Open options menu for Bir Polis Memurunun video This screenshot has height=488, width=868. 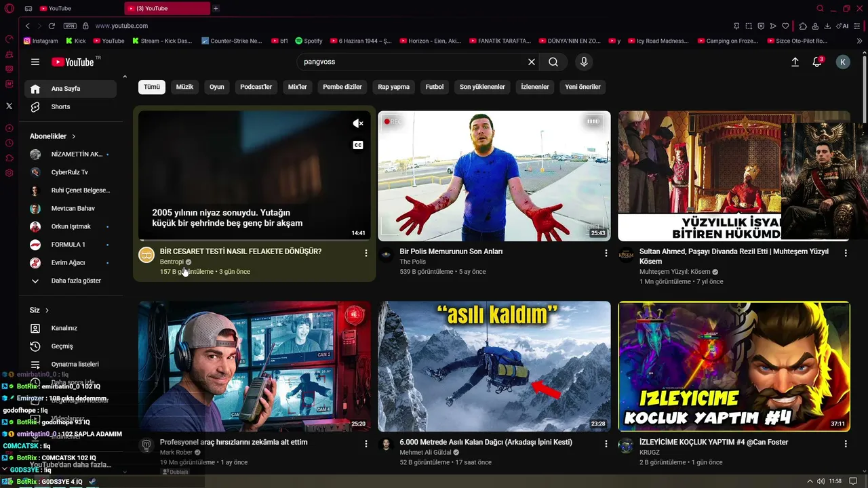(606, 253)
